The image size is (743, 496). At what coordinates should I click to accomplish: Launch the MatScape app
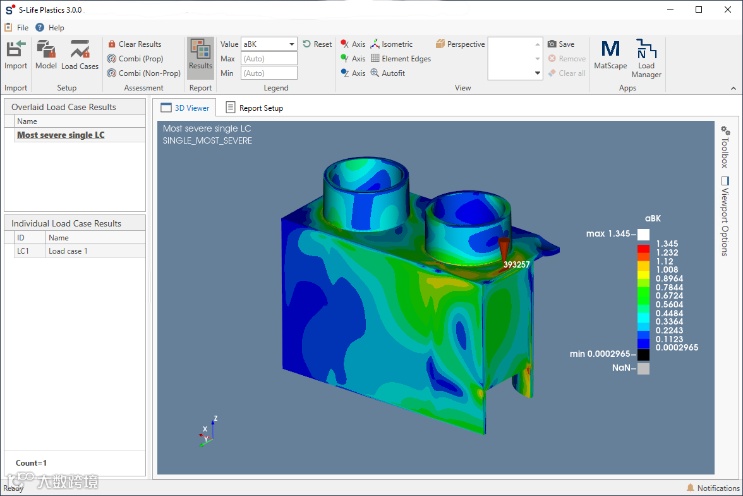coord(610,55)
